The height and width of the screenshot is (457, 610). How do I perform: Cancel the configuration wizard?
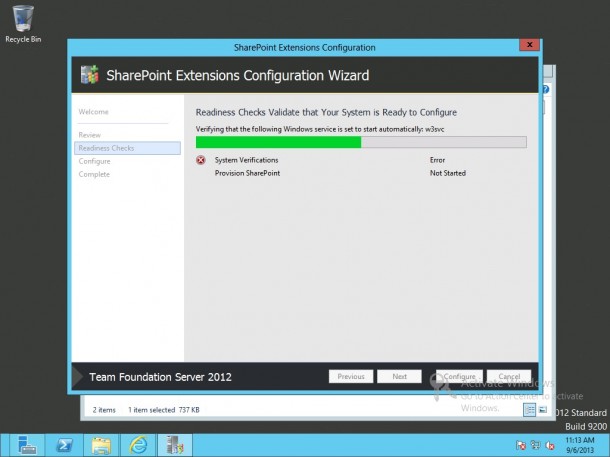click(x=509, y=376)
